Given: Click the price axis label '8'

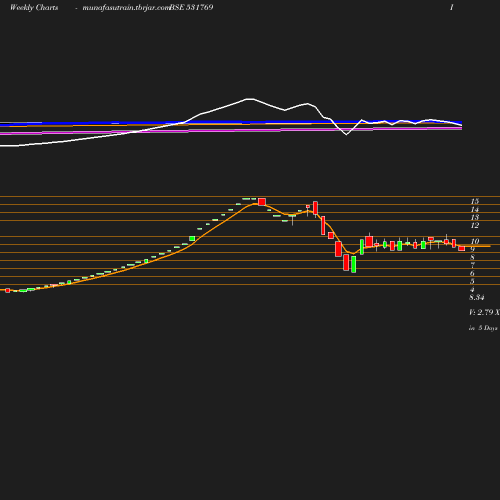Looking at the screenshot, I should pyautogui.click(x=472, y=257).
